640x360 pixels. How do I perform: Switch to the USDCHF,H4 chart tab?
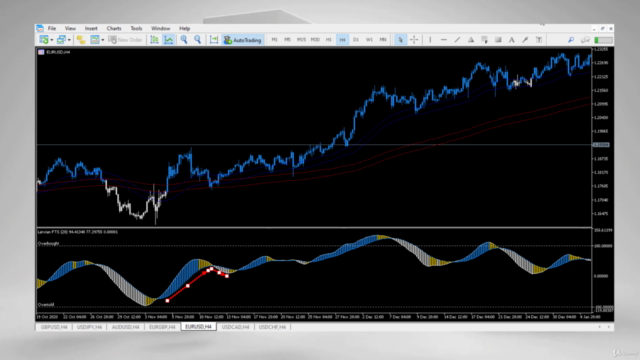pyautogui.click(x=272, y=327)
